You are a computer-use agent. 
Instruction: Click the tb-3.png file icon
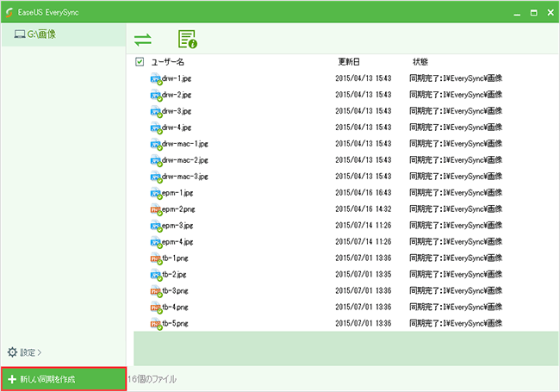pos(156,292)
